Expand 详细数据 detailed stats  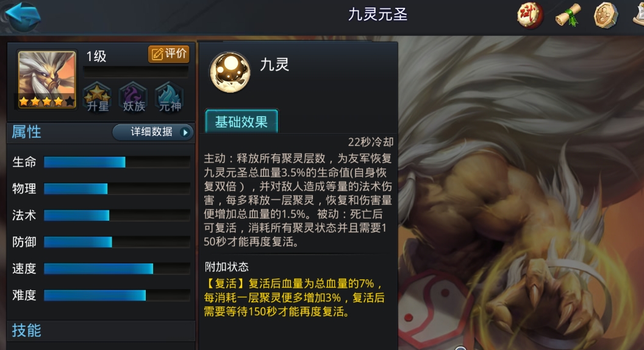pyautogui.click(x=153, y=132)
